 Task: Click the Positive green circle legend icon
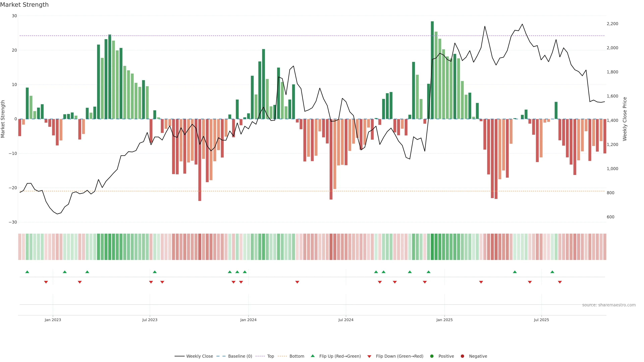point(432,356)
